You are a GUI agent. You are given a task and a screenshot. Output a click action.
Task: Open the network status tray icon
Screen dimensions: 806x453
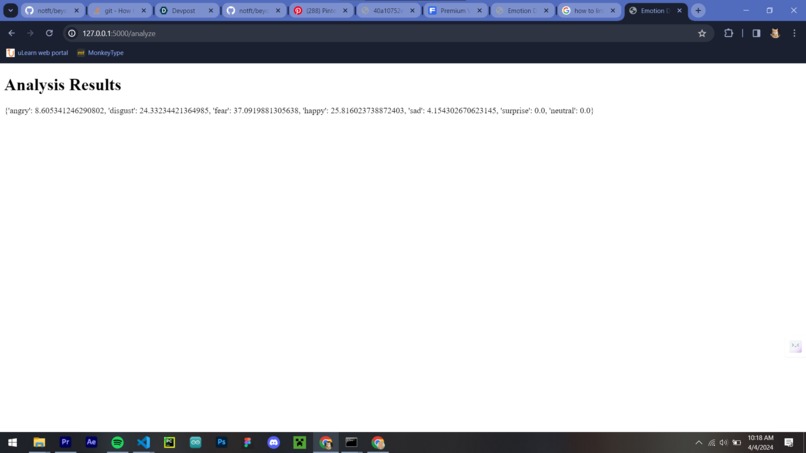pyautogui.click(x=711, y=443)
